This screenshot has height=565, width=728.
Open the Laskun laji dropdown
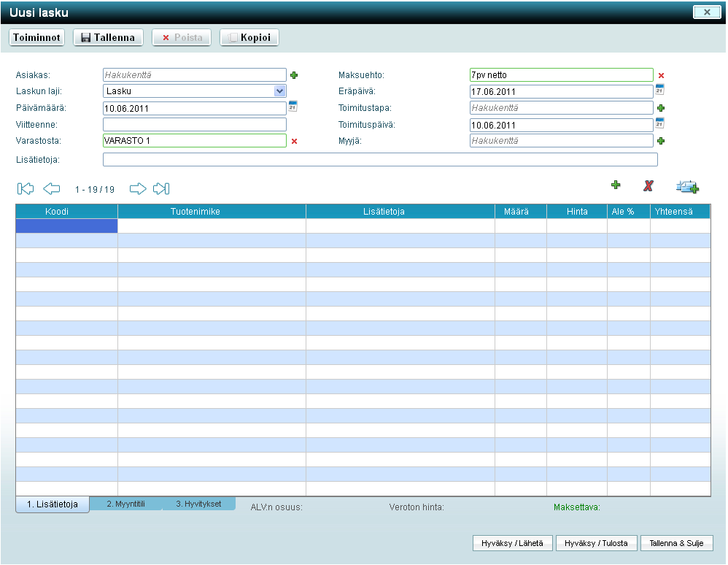[x=279, y=91]
